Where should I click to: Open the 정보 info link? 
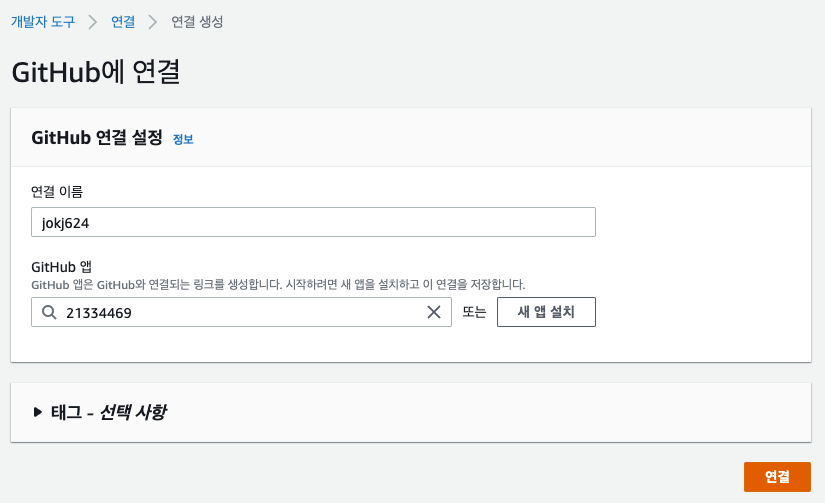(x=183, y=139)
